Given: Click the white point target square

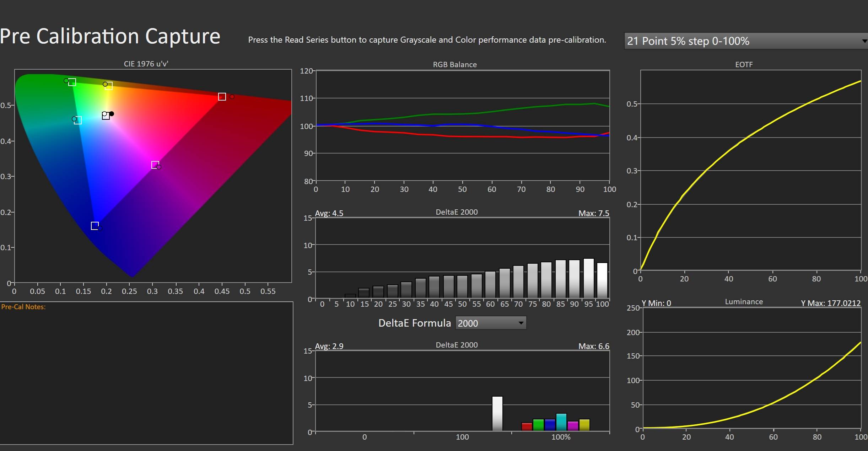Looking at the screenshot, I should pos(106,116).
